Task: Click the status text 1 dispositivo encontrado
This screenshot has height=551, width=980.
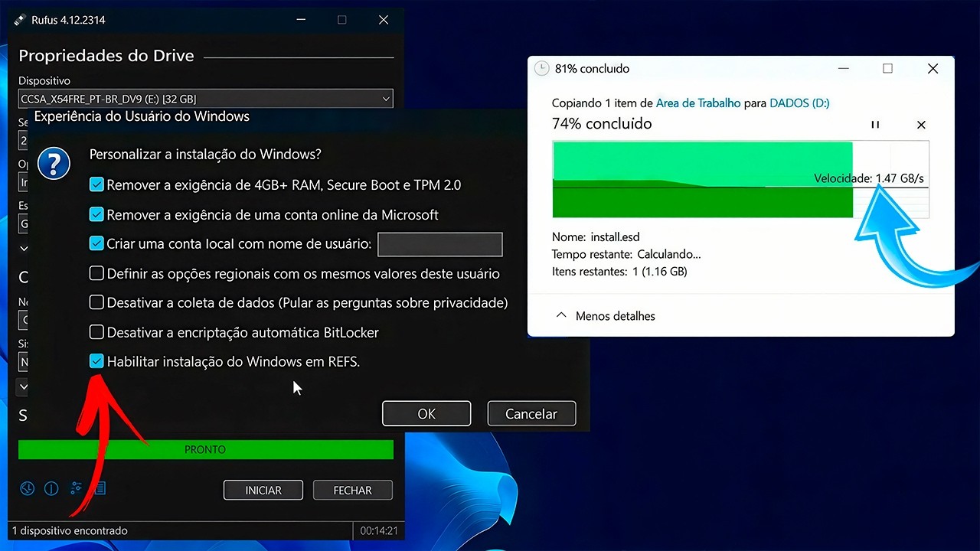Action: tap(70, 530)
